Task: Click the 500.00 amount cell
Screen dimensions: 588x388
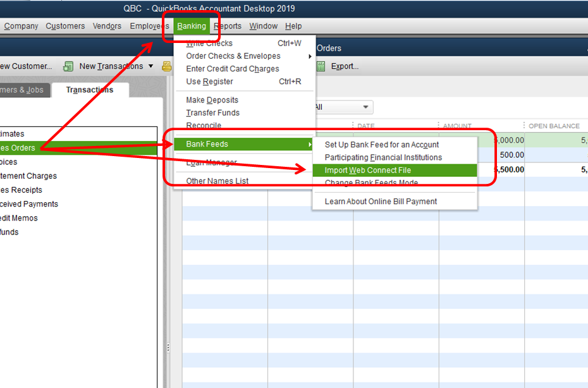Action: (512, 155)
